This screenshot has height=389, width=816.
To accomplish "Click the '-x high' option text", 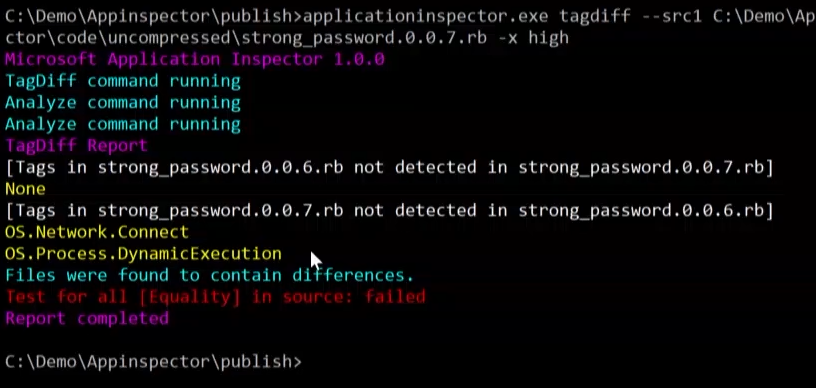I will [x=532, y=38].
